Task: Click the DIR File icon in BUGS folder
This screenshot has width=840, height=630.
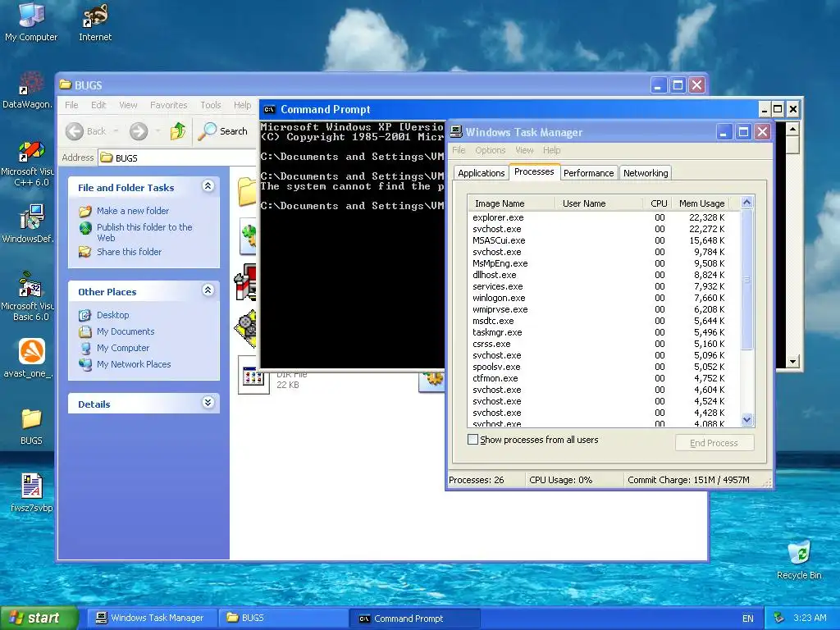Action: (253, 376)
